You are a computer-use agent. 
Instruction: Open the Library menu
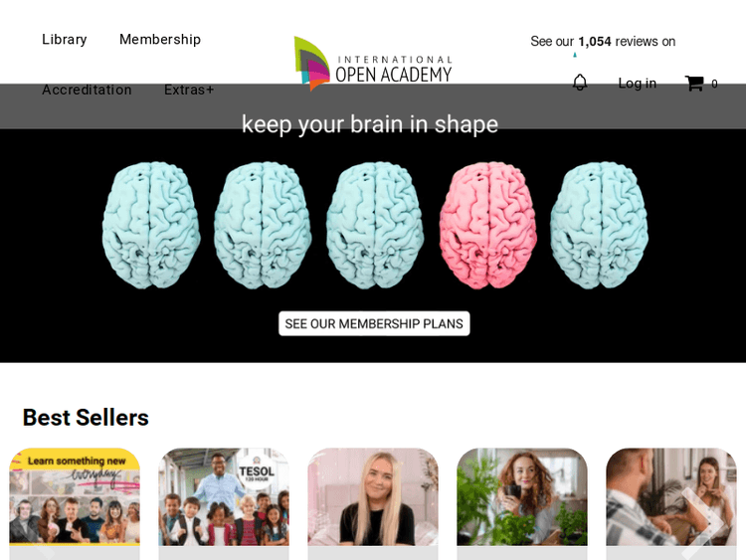click(65, 40)
